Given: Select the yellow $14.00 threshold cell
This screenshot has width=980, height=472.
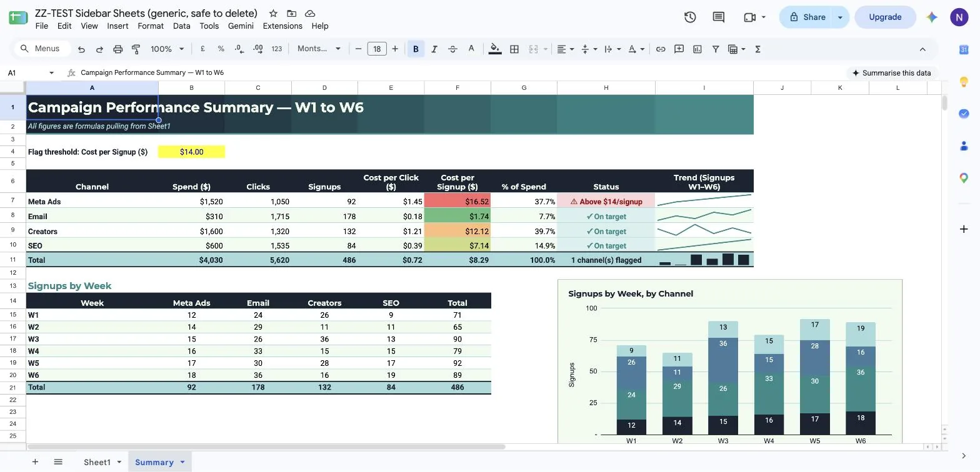Looking at the screenshot, I should (x=191, y=152).
